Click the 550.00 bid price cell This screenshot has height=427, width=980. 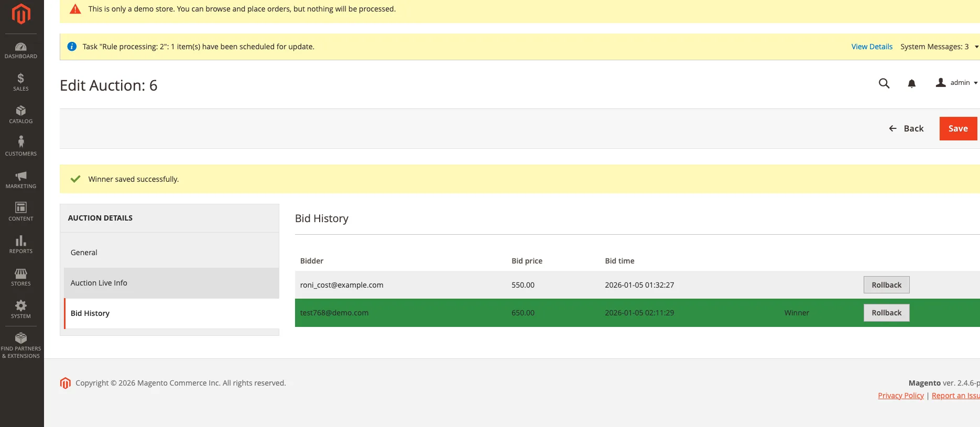[523, 285]
